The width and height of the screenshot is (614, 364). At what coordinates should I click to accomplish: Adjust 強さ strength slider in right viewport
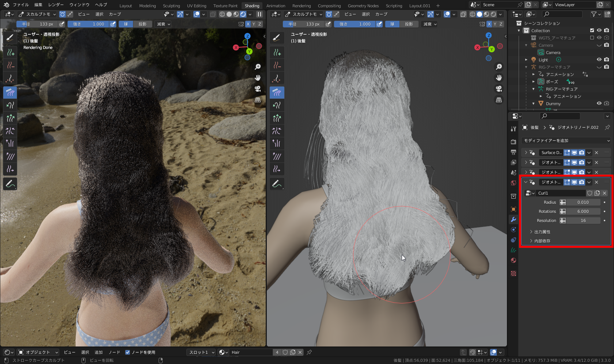click(355, 24)
